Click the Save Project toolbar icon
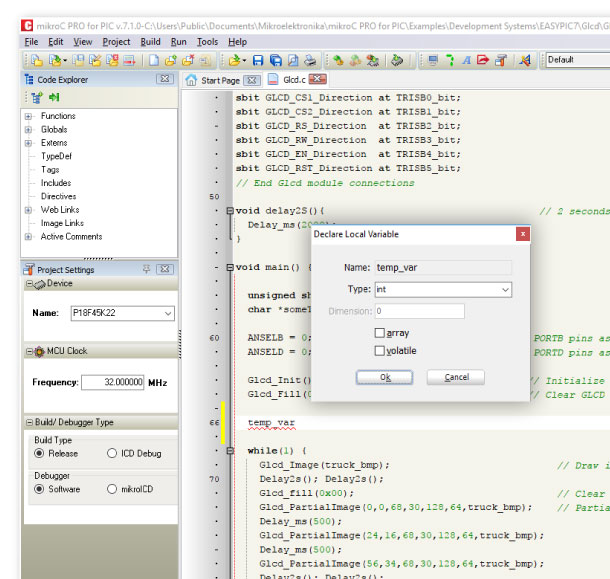Viewport: 610px width, 579px height. pos(78,60)
